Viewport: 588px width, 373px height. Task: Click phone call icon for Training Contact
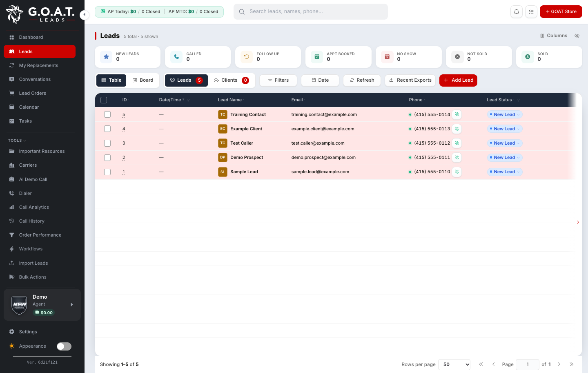(457, 114)
